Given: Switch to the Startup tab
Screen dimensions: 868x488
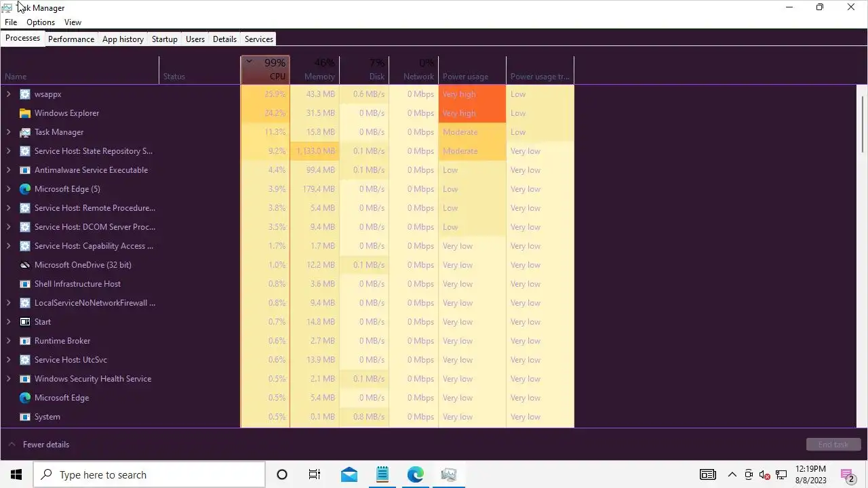Looking at the screenshot, I should 165,39.
